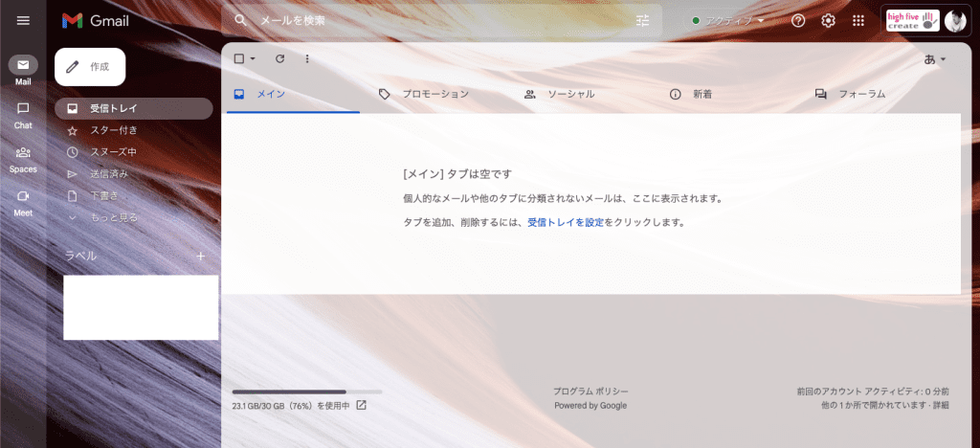Add a new label with plus icon
Screen dimensions: 980x448
click(200, 256)
